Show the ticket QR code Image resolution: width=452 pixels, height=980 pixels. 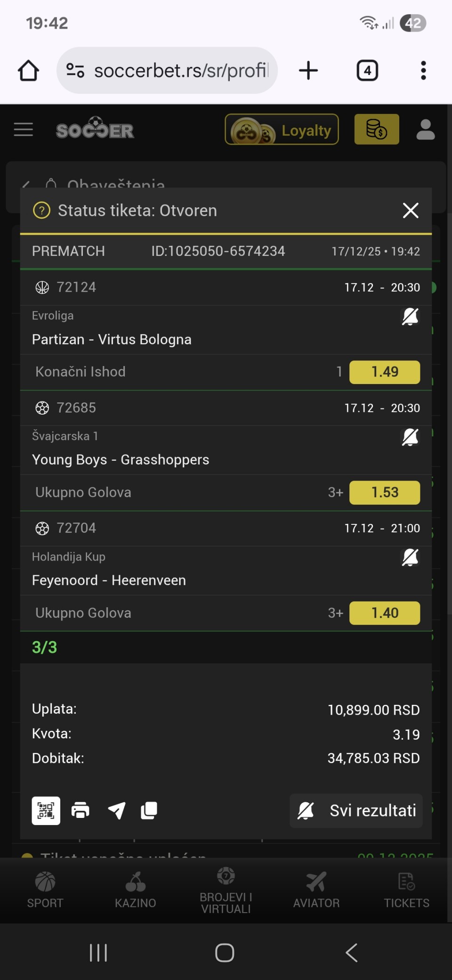tap(46, 810)
